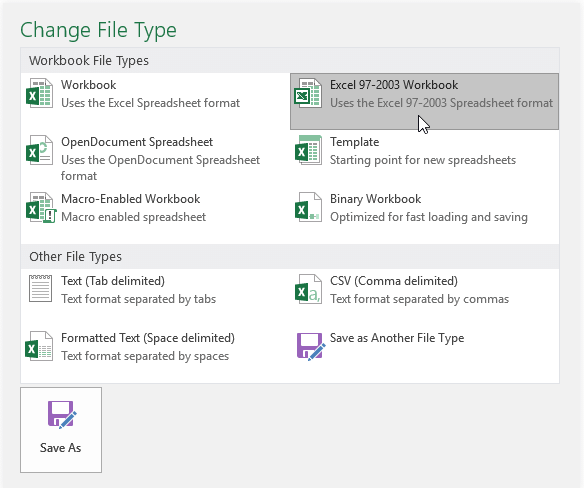Click the Text (Tab delimited) notepad icon

click(x=40, y=288)
